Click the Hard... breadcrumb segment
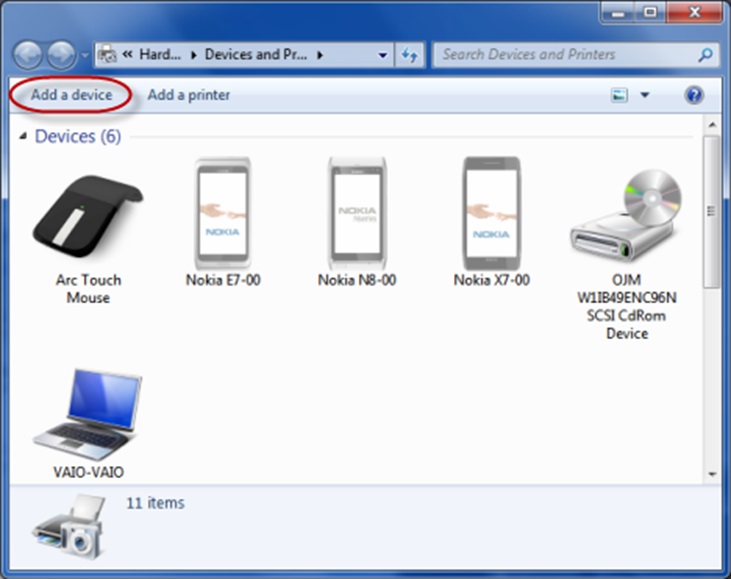The image size is (731, 579). click(x=160, y=55)
